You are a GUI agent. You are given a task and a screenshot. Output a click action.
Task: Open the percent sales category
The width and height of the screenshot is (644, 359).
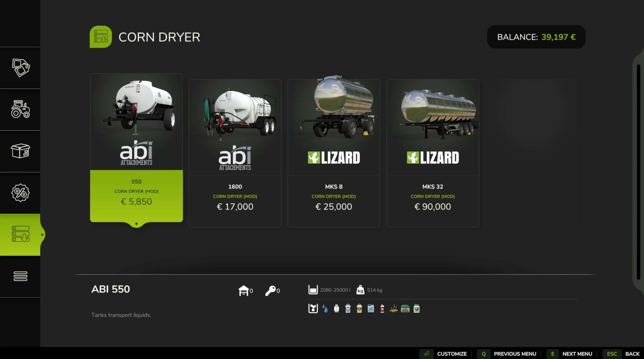click(21, 193)
